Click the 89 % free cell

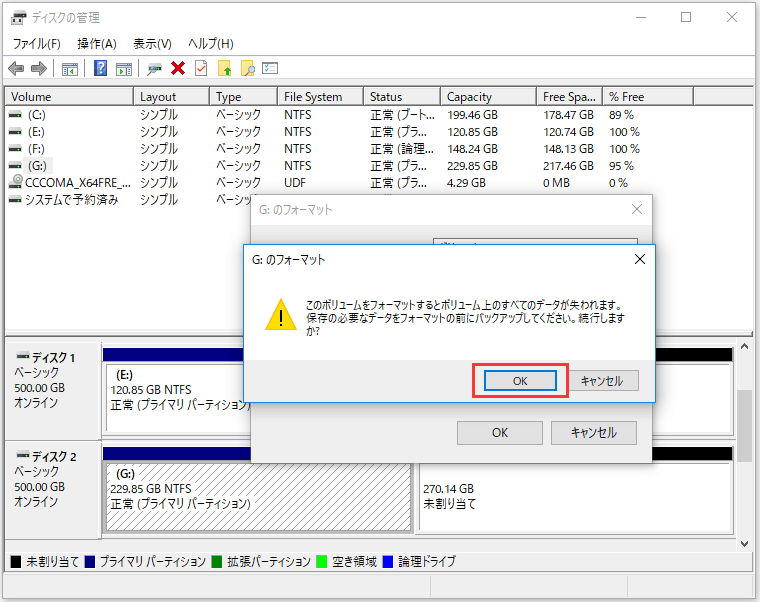[x=621, y=115]
